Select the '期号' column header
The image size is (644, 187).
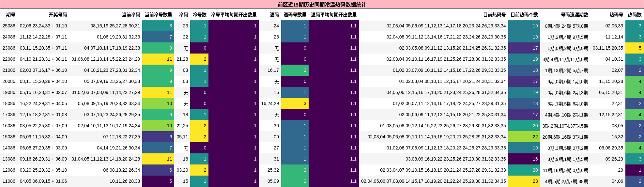[x=11, y=15]
